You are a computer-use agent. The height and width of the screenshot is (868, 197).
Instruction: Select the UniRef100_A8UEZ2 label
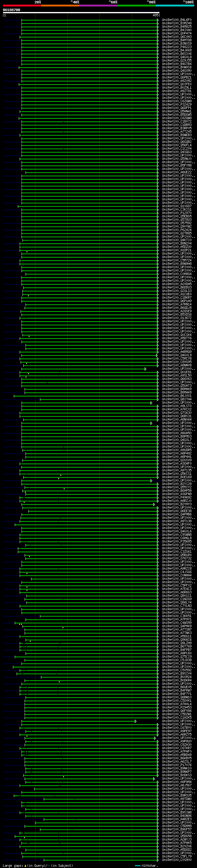coord(177,172)
